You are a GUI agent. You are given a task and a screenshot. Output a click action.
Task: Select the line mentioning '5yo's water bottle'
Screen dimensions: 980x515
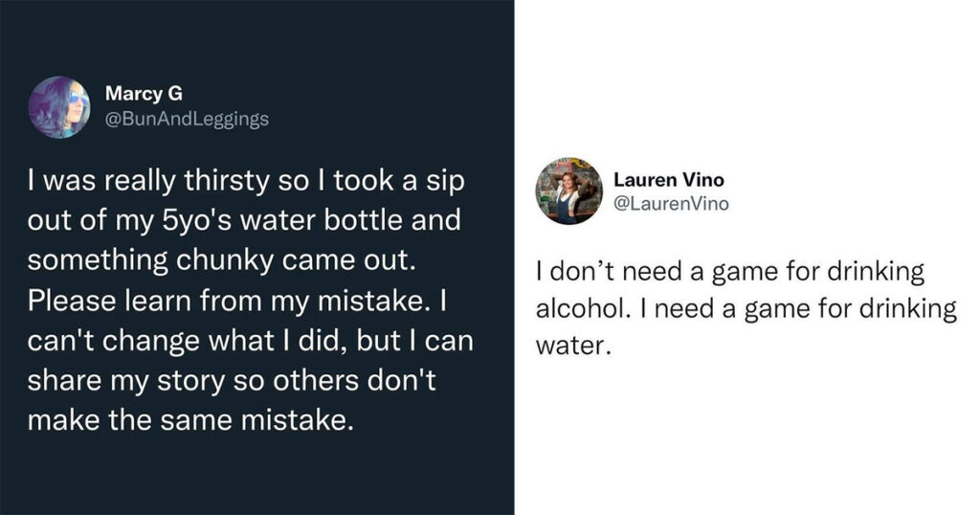(244, 221)
